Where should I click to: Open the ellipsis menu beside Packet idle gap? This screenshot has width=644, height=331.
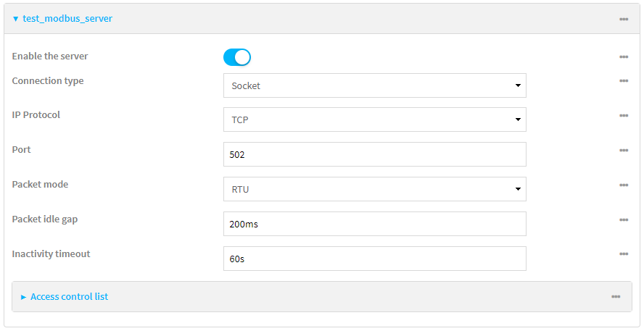[x=623, y=219]
